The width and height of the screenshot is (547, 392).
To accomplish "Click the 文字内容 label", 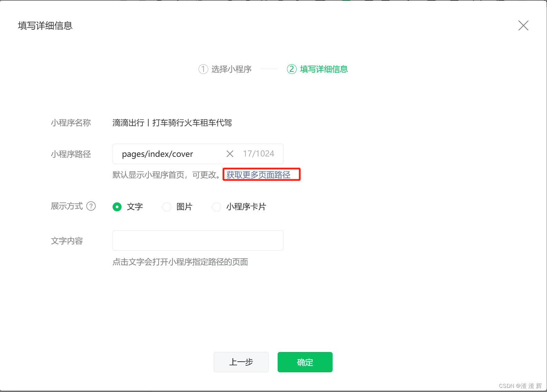I will (x=67, y=241).
